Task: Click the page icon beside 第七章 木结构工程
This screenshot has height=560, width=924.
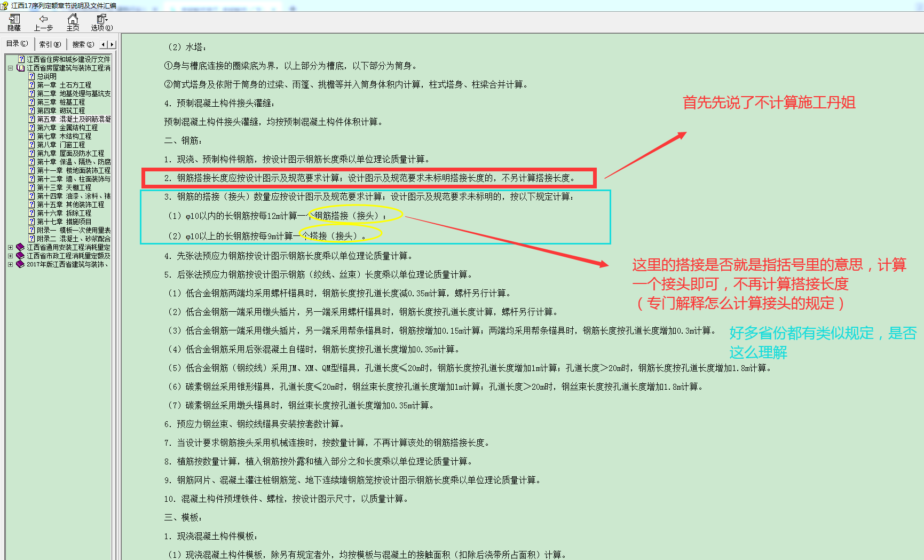Action: click(31, 136)
